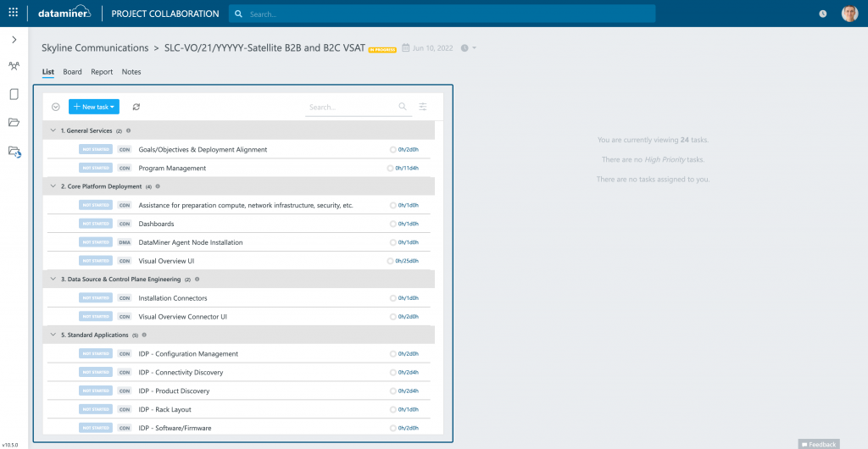Image resolution: width=868 pixels, height=449 pixels.
Task: Switch to the List tab
Action: coord(48,72)
